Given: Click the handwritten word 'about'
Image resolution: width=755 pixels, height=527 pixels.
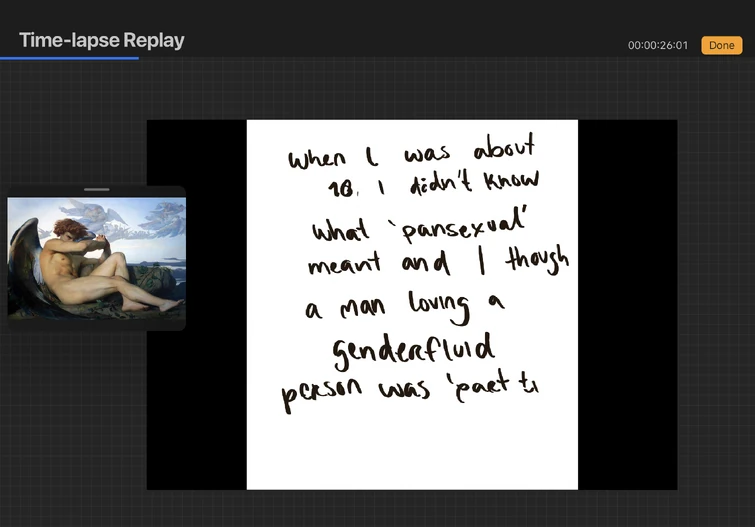Looking at the screenshot, I should point(504,146).
